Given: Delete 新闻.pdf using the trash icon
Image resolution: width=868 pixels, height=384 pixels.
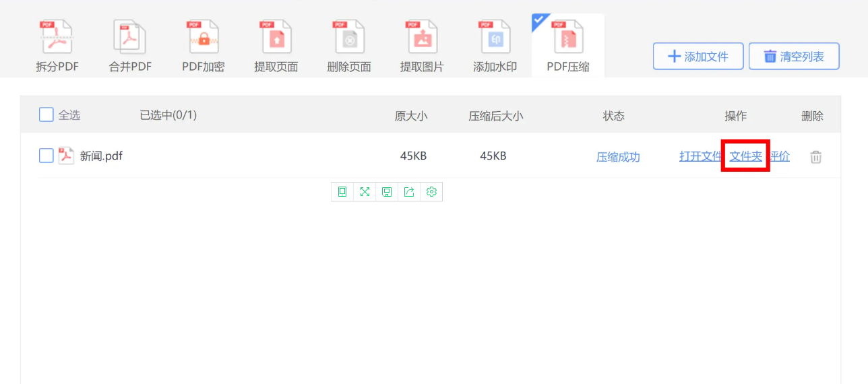Looking at the screenshot, I should tap(815, 157).
